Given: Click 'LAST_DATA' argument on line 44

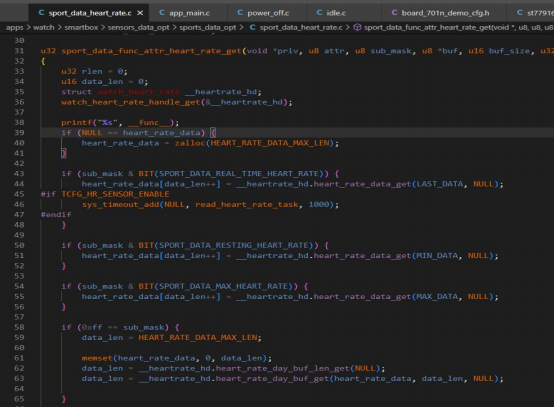Looking at the screenshot, I should (x=440, y=184).
